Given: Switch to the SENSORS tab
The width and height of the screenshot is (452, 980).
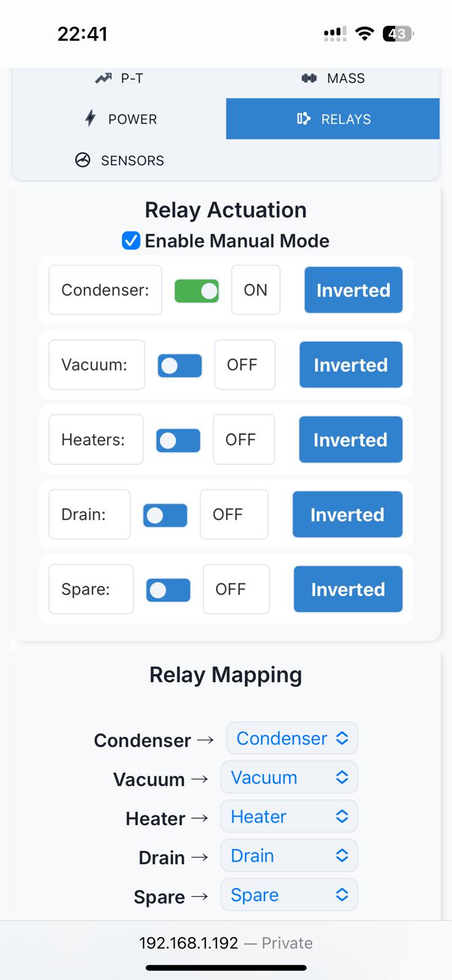Looking at the screenshot, I should click(x=119, y=160).
